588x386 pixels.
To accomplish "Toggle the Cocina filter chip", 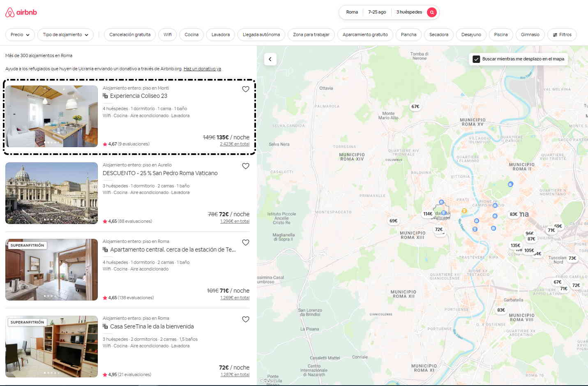I will pyautogui.click(x=191, y=35).
